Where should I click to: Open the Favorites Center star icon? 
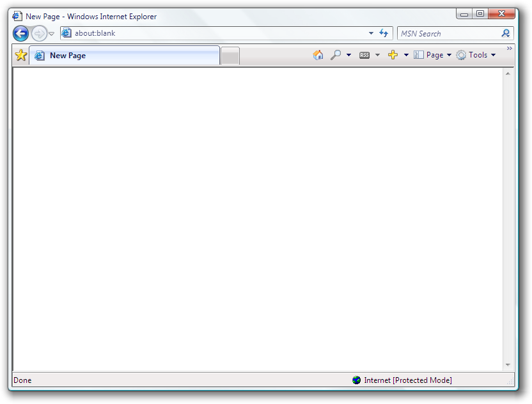[20, 55]
